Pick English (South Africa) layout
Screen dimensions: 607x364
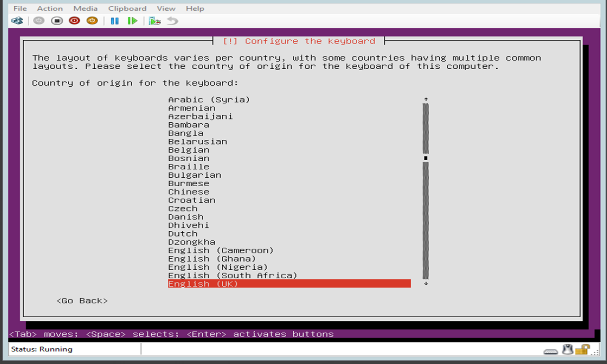coord(290,275)
